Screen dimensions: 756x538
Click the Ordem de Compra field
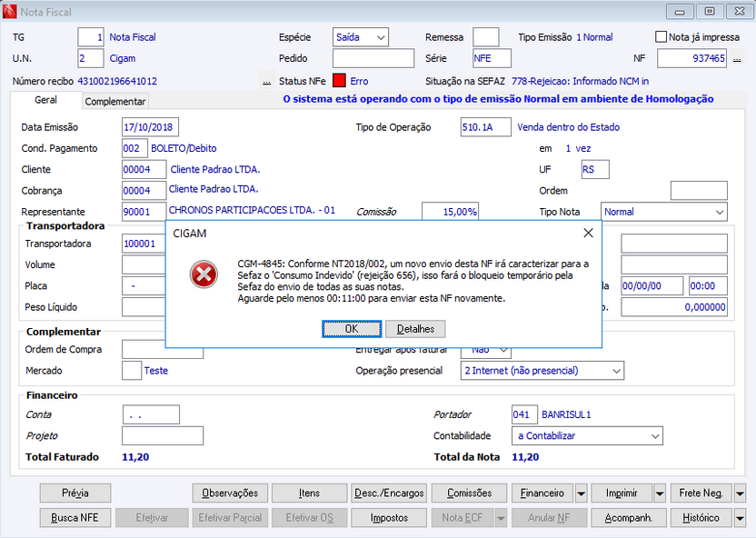[163, 351]
